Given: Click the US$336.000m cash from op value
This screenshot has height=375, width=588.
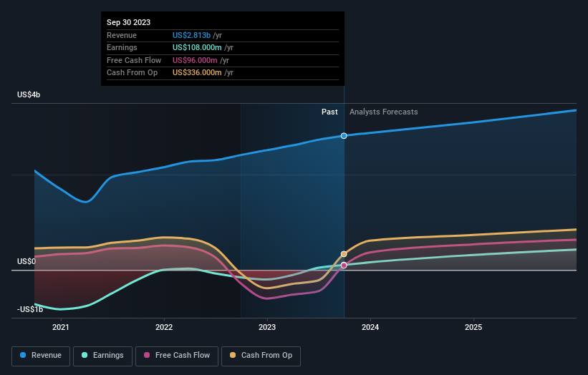Looking at the screenshot, I should pos(197,73).
